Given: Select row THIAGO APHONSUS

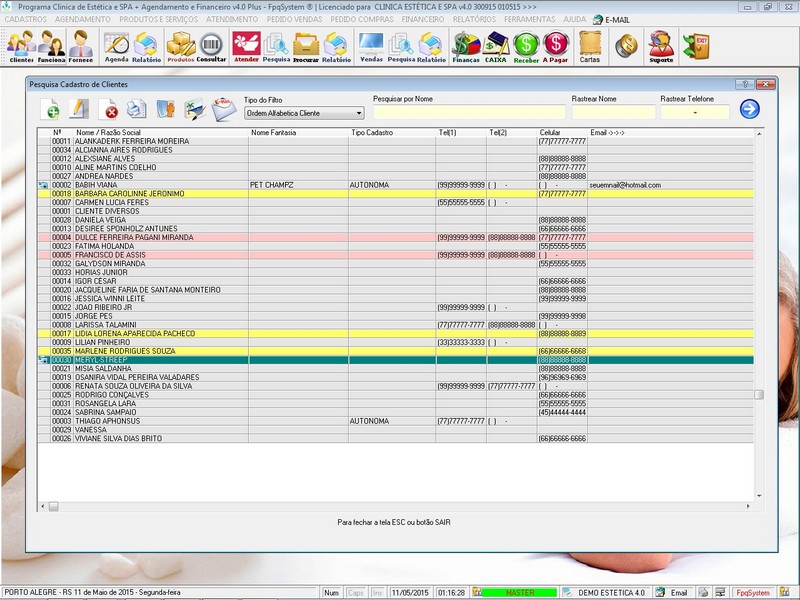Looking at the screenshot, I should pyautogui.click(x=396, y=421).
